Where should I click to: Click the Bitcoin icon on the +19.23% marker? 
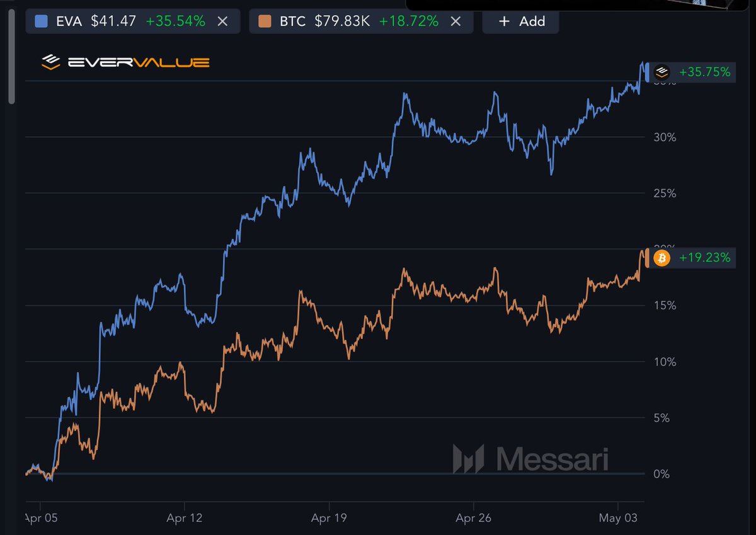pos(661,257)
